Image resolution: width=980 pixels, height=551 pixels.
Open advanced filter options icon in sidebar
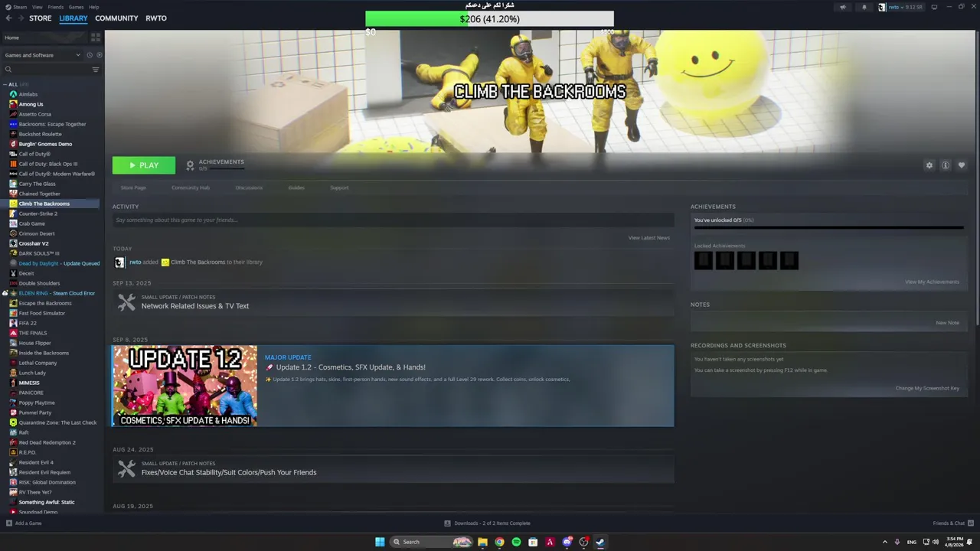(96, 70)
